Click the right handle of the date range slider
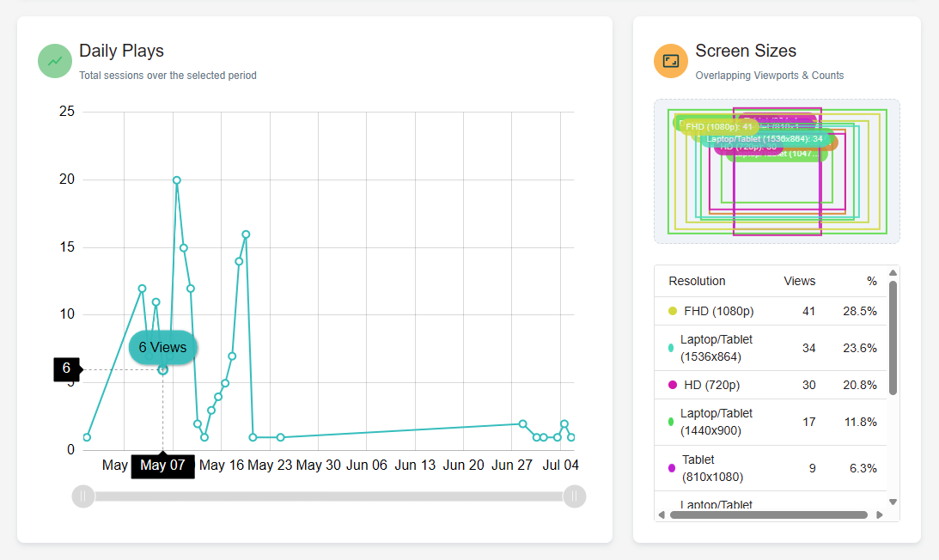Image resolution: width=939 pixels, height=560 pixels. tap(574, 496)
